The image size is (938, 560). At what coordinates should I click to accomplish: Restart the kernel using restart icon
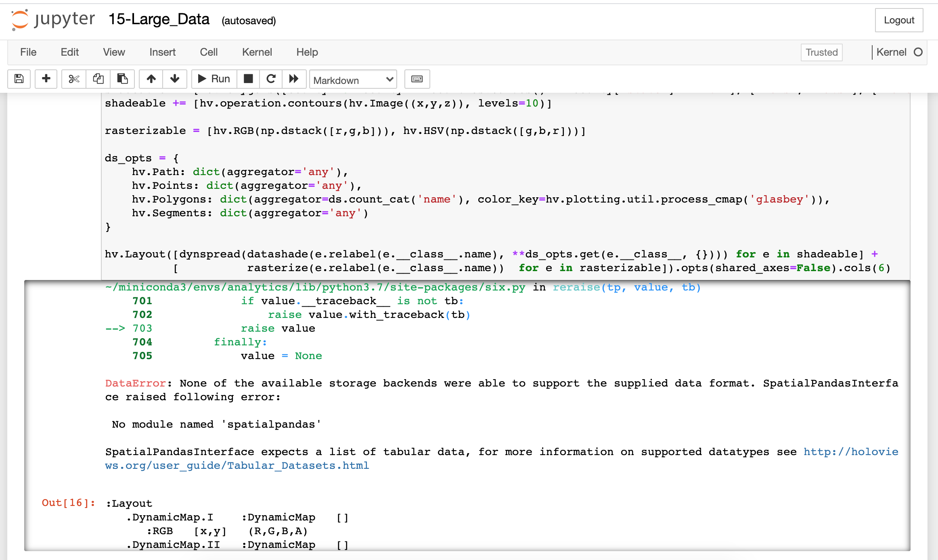pyautogui.click(x=271, y=79)
